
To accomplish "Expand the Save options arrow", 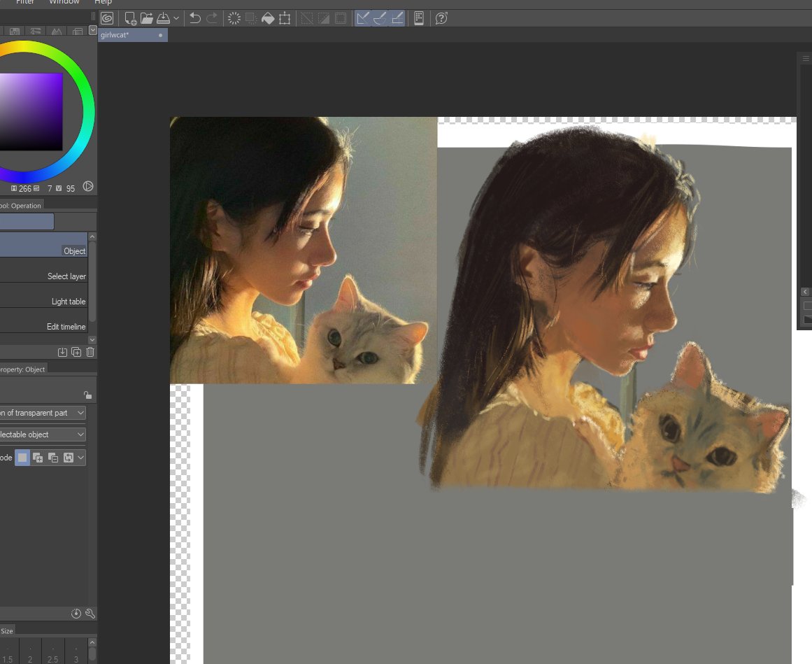I will coord(176,19).
